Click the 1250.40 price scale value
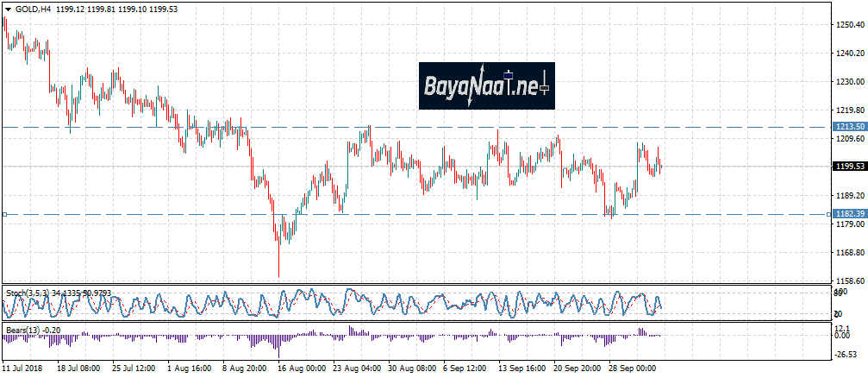The image size is (868, 378). pyautogui.click(x=848, y=25)
